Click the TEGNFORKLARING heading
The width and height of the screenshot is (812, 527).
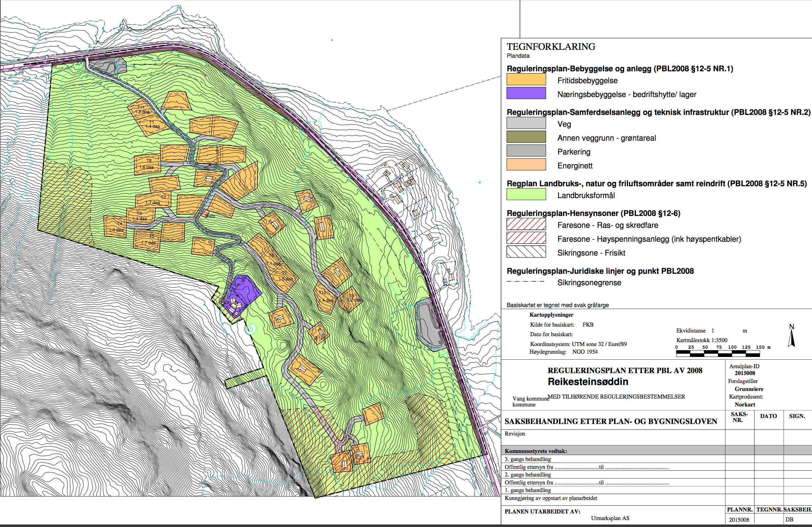[x=551, y=47]
